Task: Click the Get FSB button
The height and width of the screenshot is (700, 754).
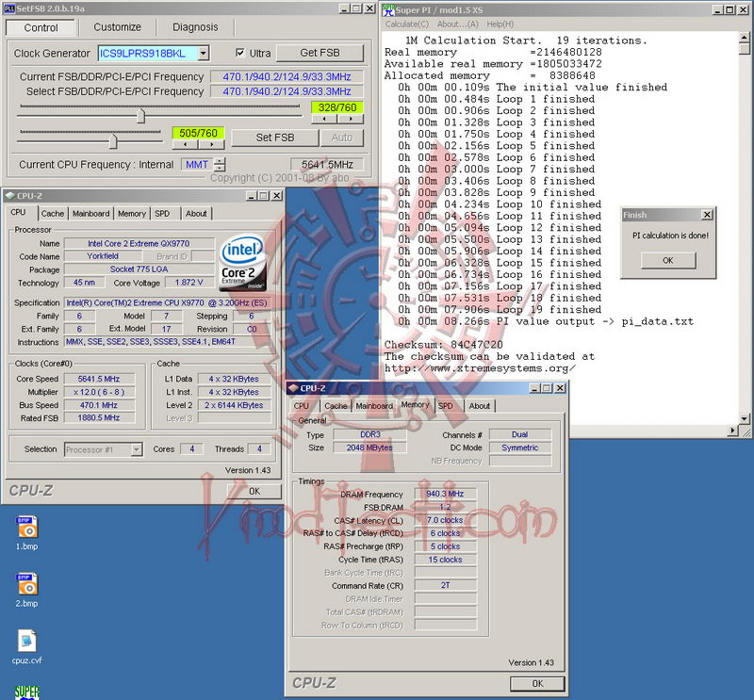Action: click(320, 53)
